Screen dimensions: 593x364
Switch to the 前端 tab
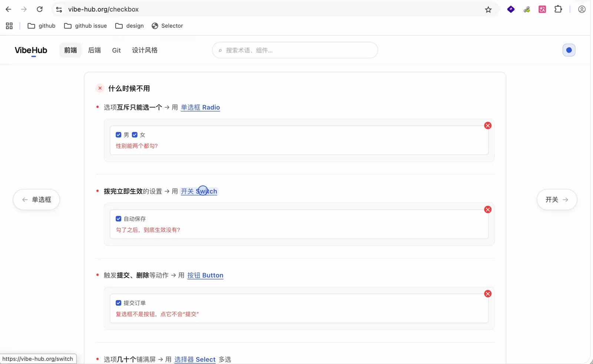(x=70, y=50)
